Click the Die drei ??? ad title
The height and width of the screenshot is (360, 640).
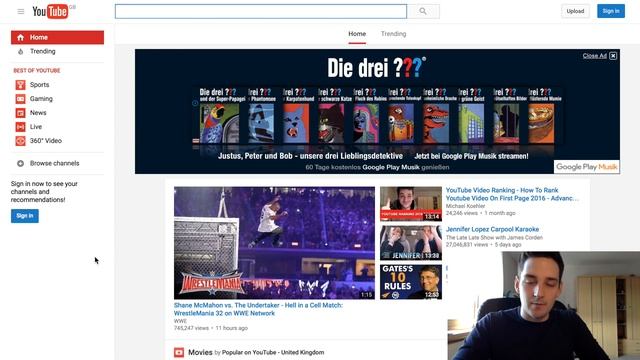(x=376, y=67)
